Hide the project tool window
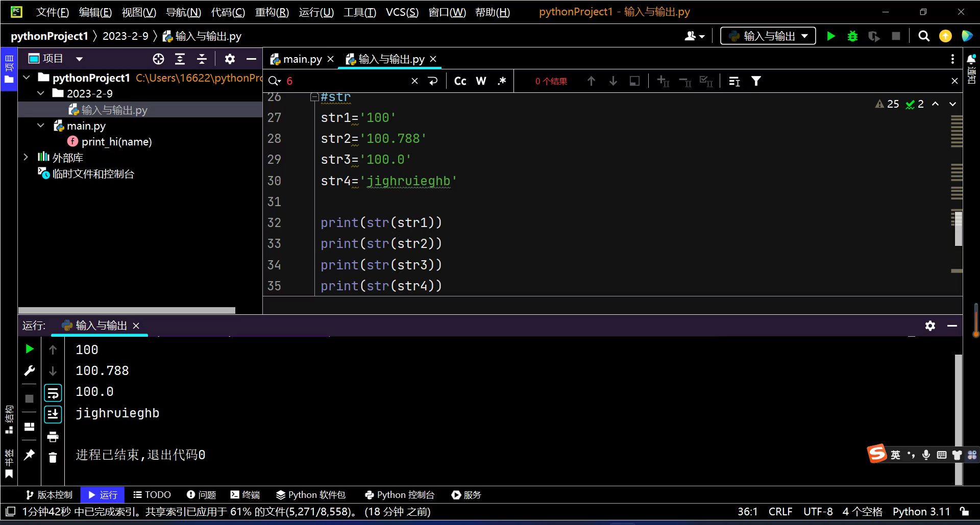This screenshot has width=980, height=525. point(251,59)
